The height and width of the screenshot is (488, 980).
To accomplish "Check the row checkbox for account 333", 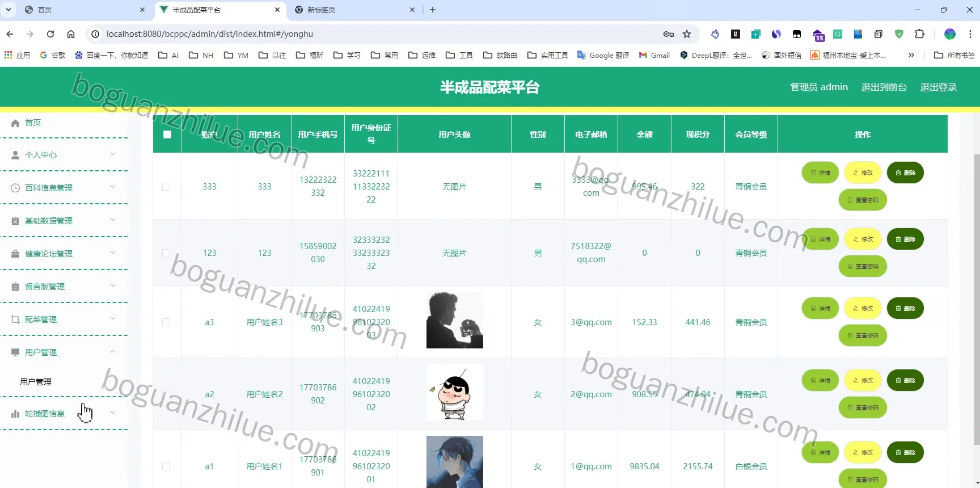I will [x=166, y=187].
